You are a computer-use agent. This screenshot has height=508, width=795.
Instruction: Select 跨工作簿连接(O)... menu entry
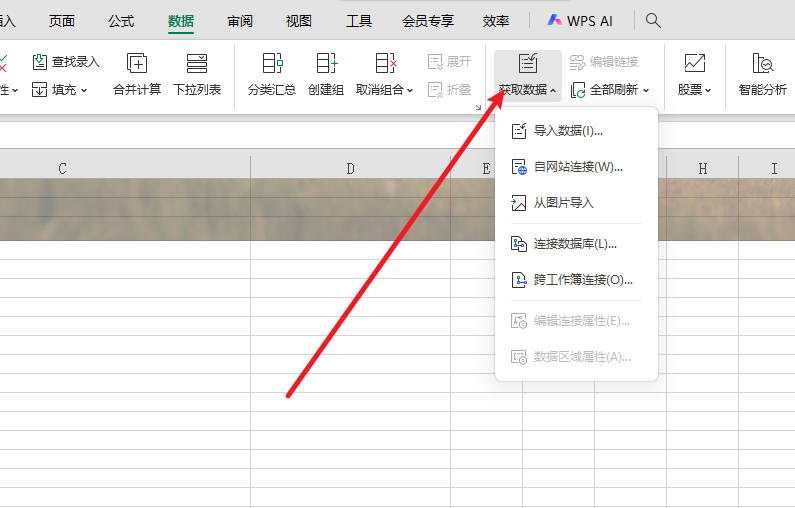coord(576,280)
